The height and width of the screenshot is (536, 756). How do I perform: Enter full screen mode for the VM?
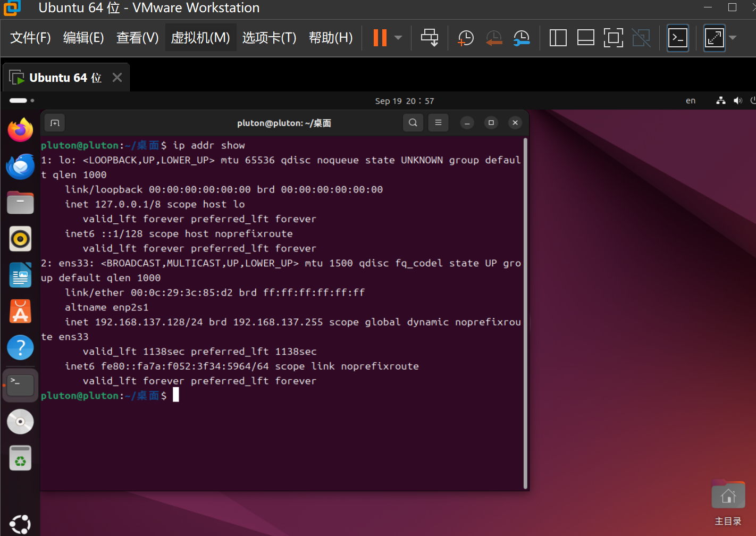(614, 37)
